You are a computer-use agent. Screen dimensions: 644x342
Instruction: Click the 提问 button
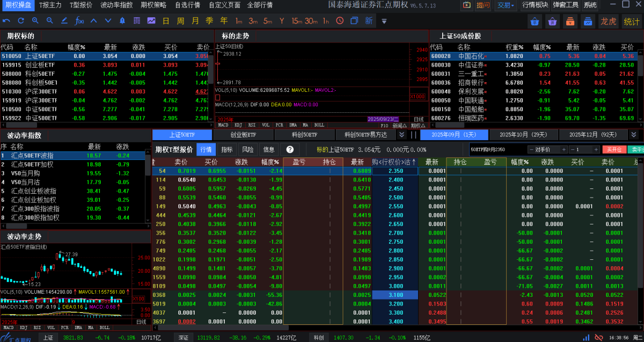tap(483, 5)
